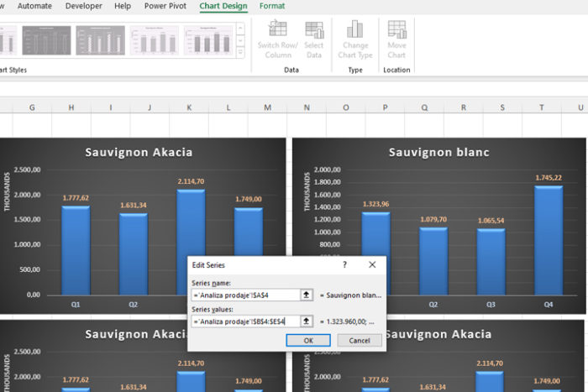Image resolution: width=588 pixels, height=392 pixels.
Task: Click the 2.500,00 axis value in top-left chart
Action: point(27,170)
